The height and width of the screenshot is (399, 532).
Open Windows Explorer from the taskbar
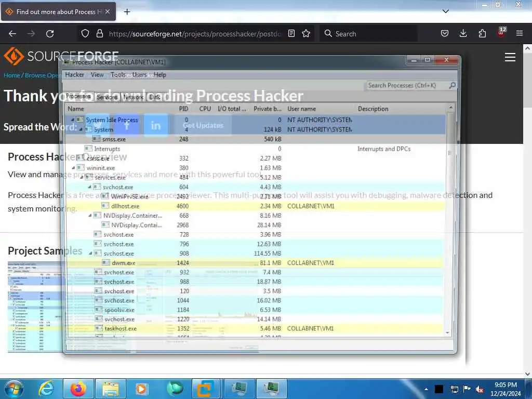pos(111,389)
